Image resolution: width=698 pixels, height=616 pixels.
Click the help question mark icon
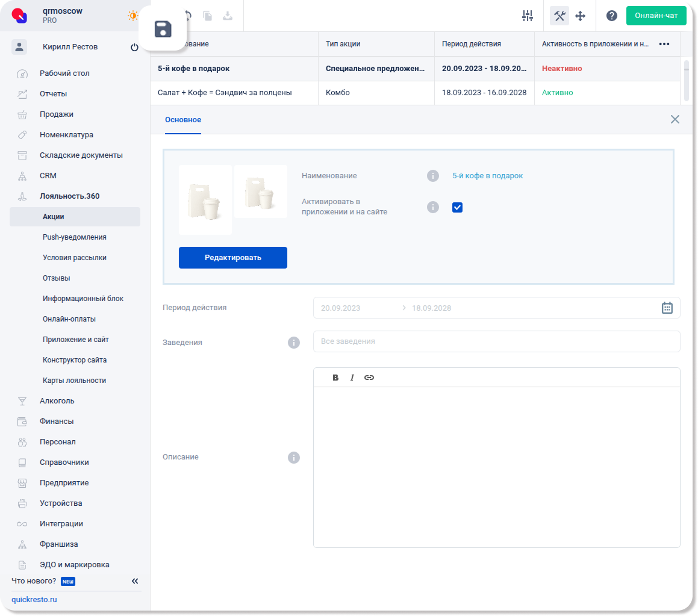tap(612, 16)
